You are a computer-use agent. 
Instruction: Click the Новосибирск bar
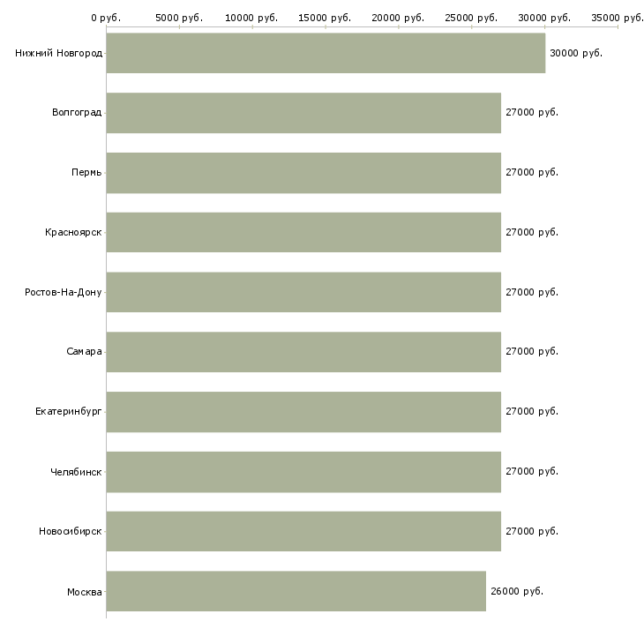point(303,531)
